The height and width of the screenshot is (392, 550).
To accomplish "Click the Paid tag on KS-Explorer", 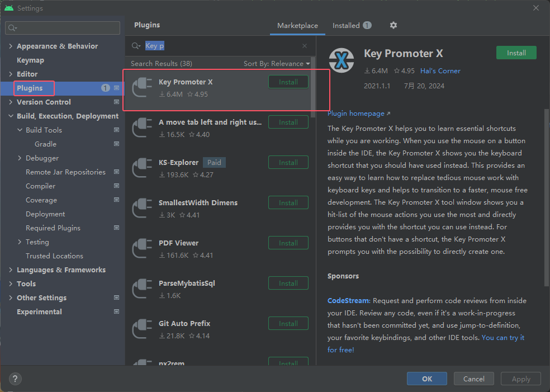I will 214,163.
